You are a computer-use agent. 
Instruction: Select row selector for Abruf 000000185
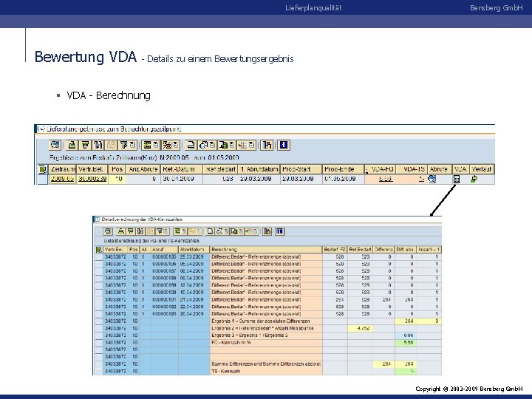(99, 257)
